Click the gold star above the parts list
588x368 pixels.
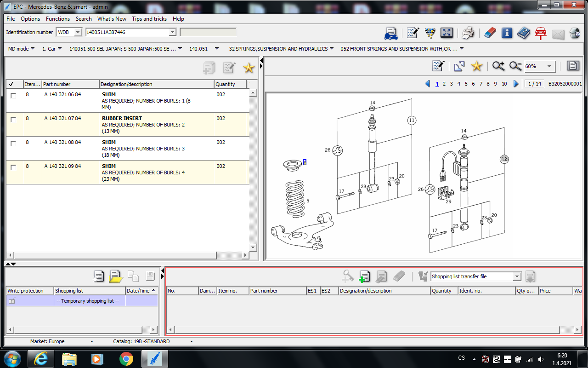(x=249, y=68)
